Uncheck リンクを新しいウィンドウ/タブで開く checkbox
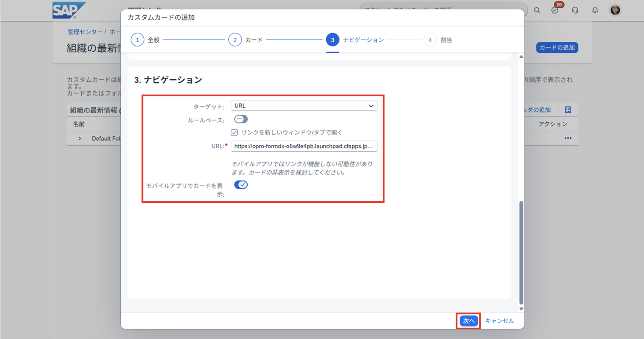 click(x=234, y=133)
